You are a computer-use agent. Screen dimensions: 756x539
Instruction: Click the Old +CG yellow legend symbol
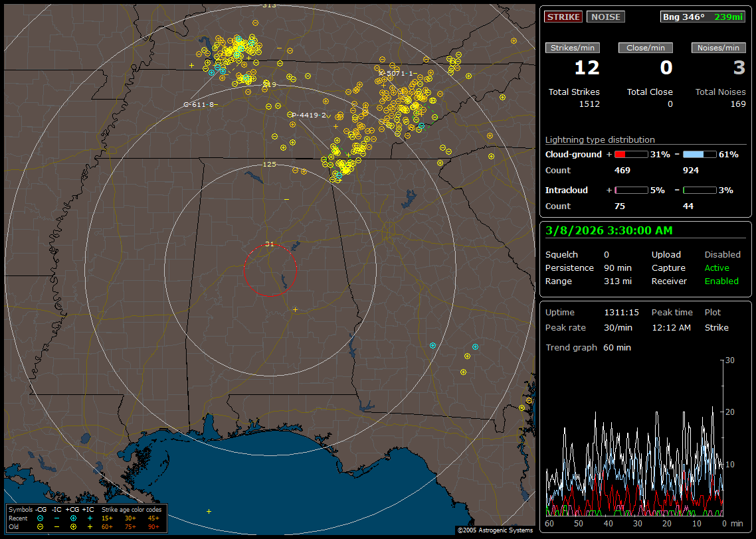[x=73, y=526]
